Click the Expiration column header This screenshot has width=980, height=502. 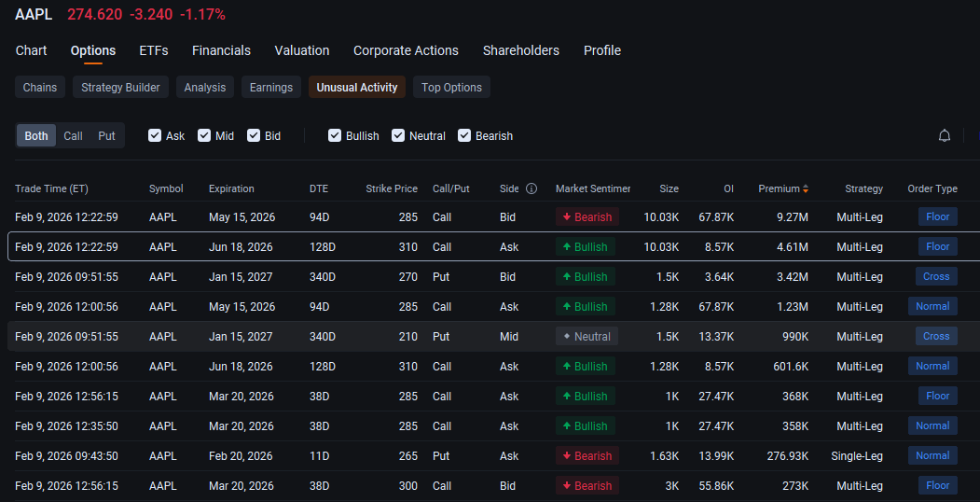(x=231, y=188)
